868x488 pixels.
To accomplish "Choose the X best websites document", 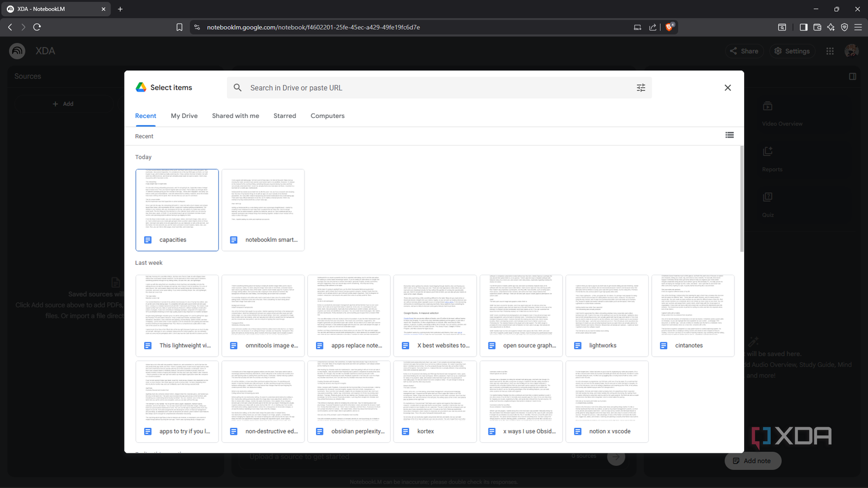I will click(x=435, y=316).
